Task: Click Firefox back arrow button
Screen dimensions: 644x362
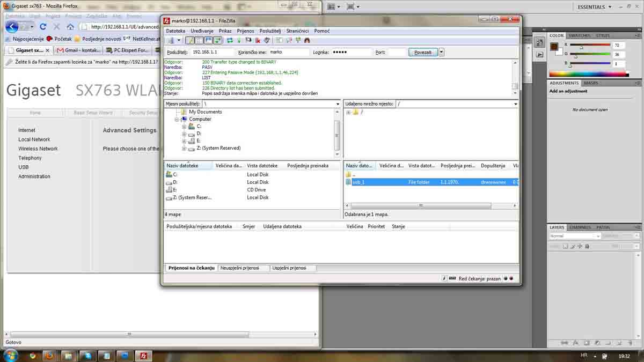Action: tap(12, 26)
